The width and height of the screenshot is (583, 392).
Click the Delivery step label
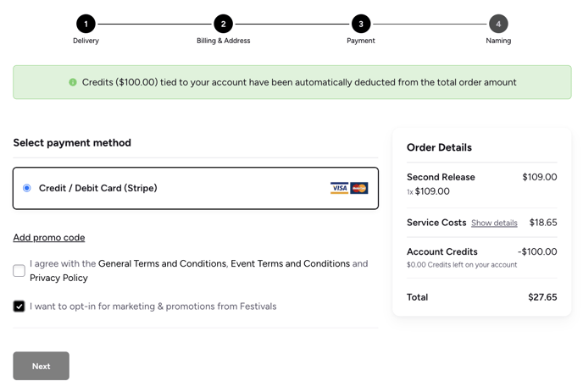click(x=86, y=41)
